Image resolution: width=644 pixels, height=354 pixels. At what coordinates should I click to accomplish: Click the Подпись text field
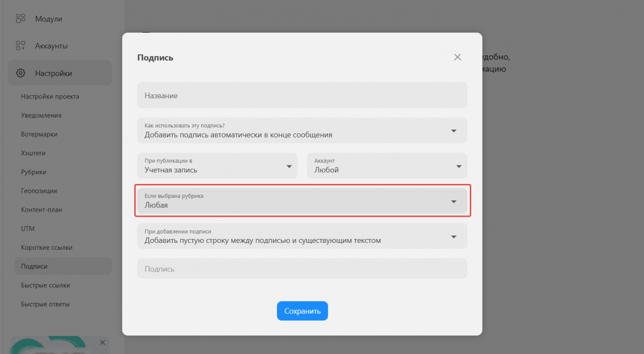[302, 269]
